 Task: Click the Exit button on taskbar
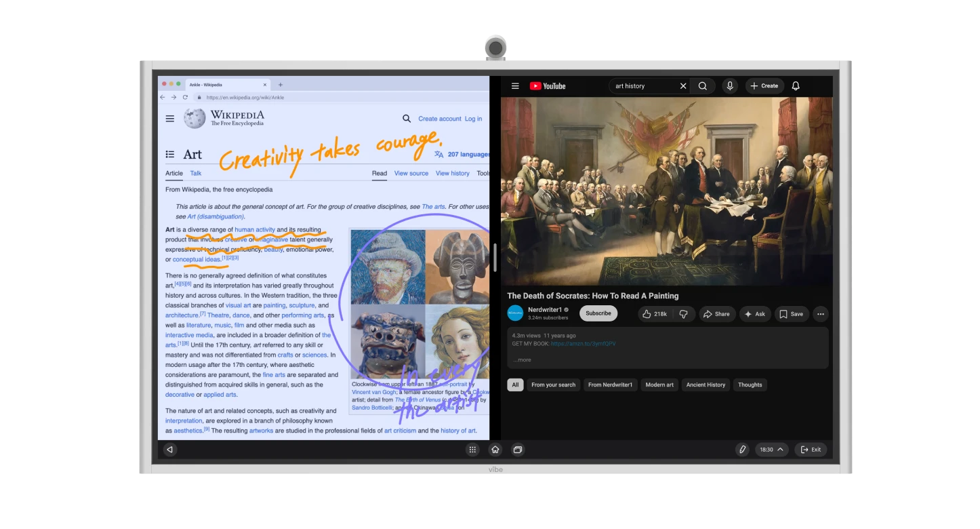point(811,450)
